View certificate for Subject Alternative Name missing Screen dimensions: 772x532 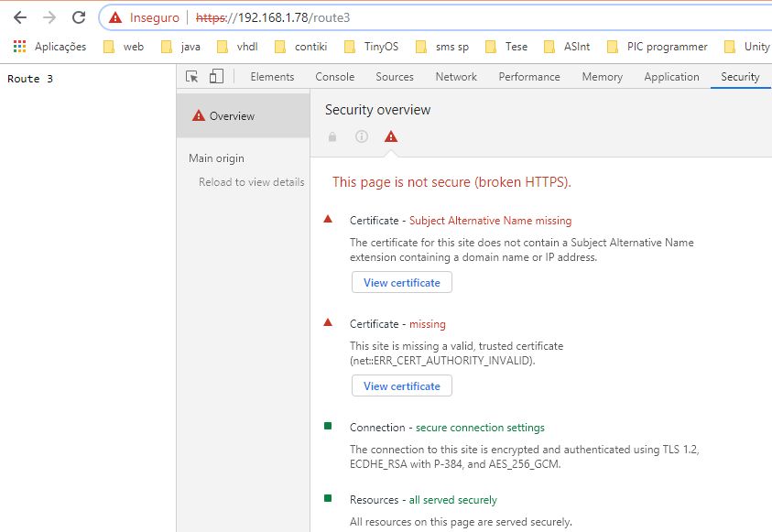pyautogui.click(x=402, y=283)
